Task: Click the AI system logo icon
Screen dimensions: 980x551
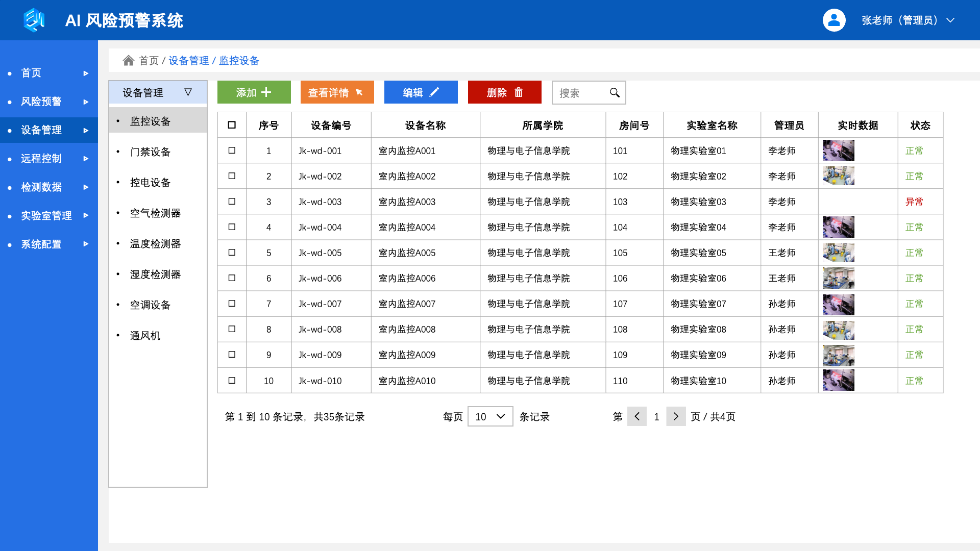Action: tap(34, 20)
